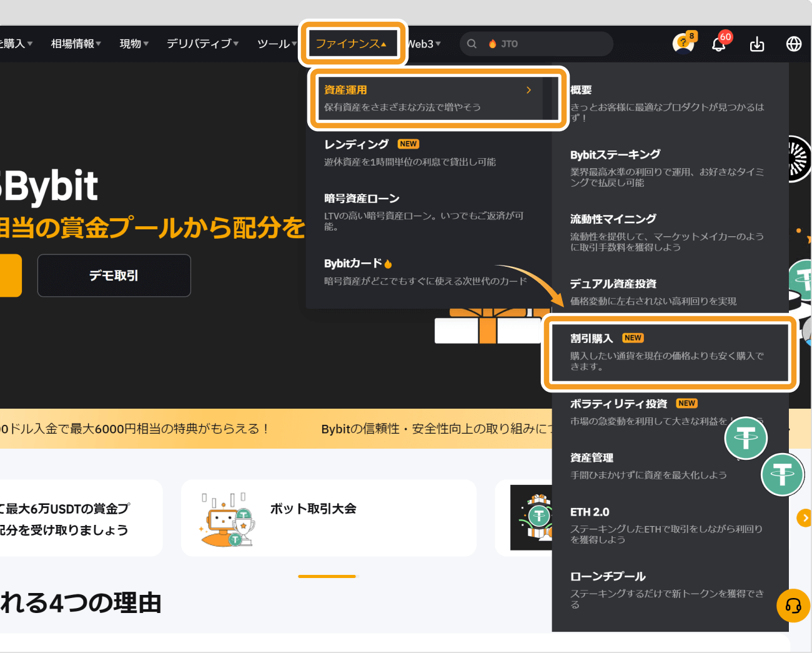Viewport: 812px width, 653px height.
Task: Click the 最大6000円相当の特典 banner text
Action: click(134, 429)
